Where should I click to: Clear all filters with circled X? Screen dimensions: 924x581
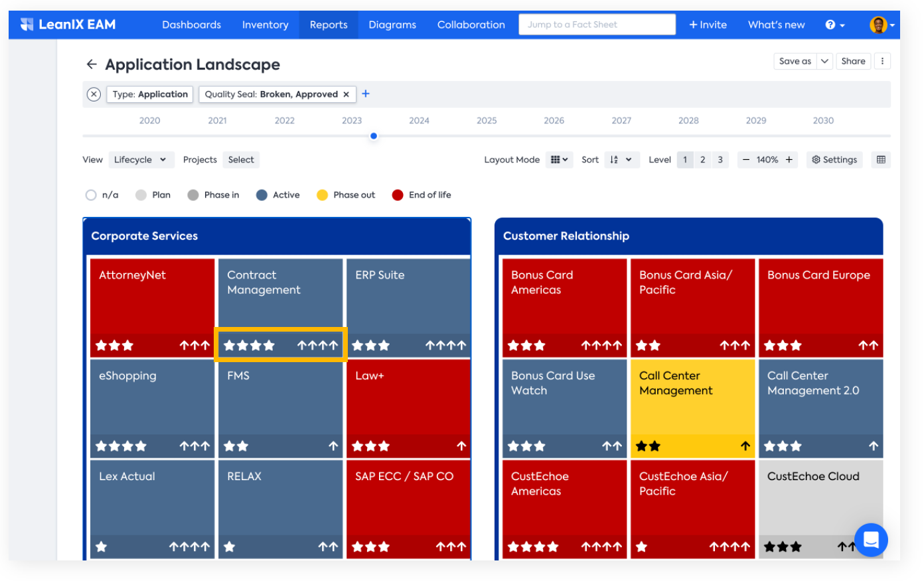(x=94, y=94)
